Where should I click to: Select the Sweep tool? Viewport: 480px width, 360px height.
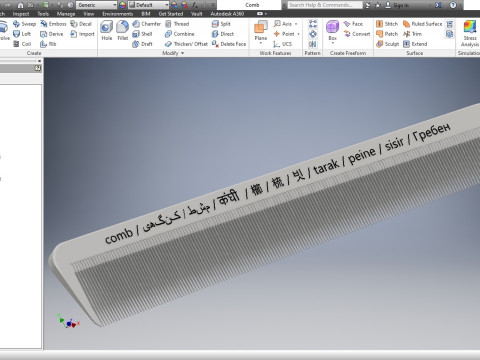[24, 24]
